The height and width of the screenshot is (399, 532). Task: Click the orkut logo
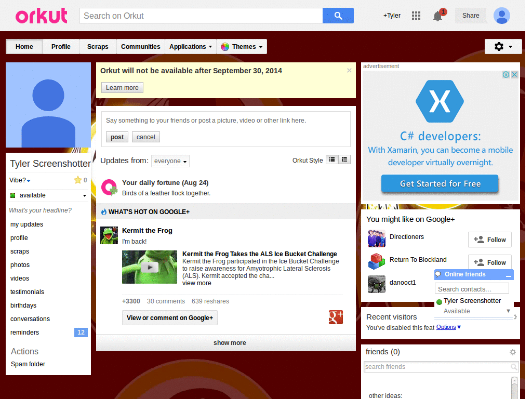42,16
